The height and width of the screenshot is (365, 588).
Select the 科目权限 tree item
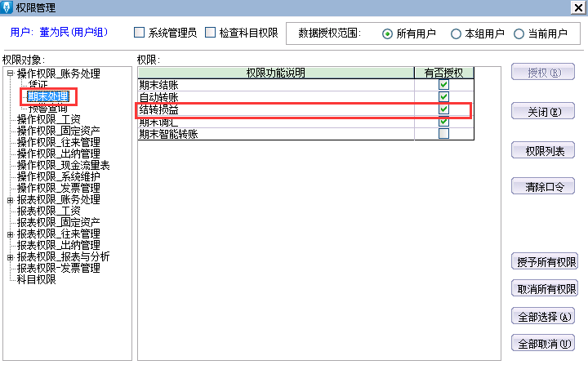point(36,279)
